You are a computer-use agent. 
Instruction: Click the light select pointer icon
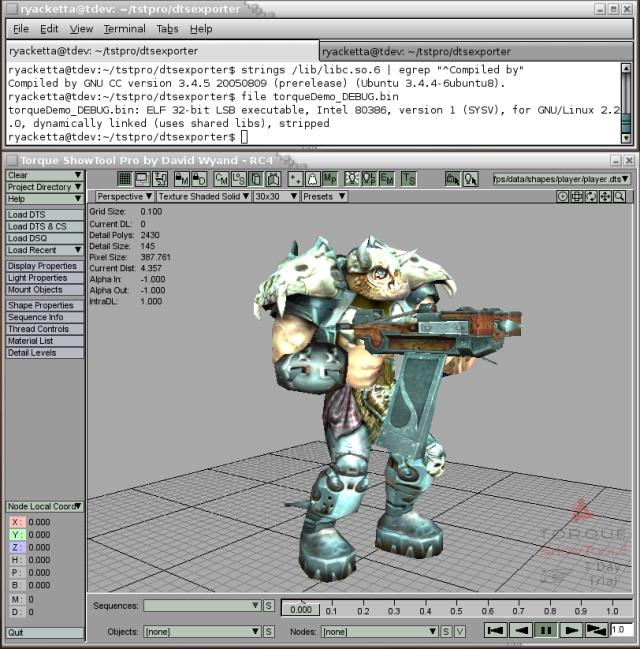(470, 179)
